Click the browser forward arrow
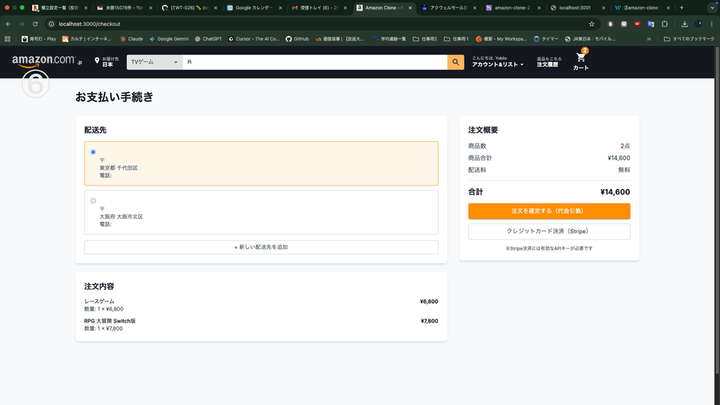This screenshot has width=720, height=405. (x=22, y=24)
